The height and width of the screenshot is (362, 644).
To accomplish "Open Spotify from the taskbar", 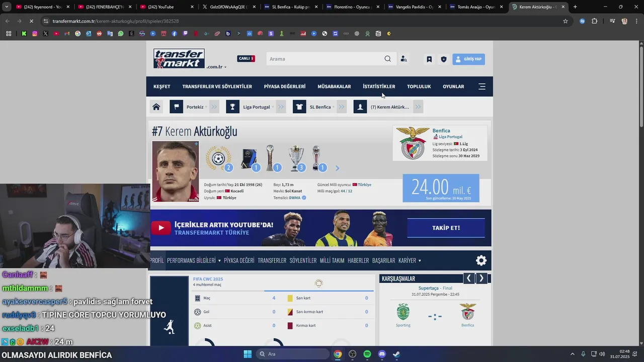I will tap(367, 354).
